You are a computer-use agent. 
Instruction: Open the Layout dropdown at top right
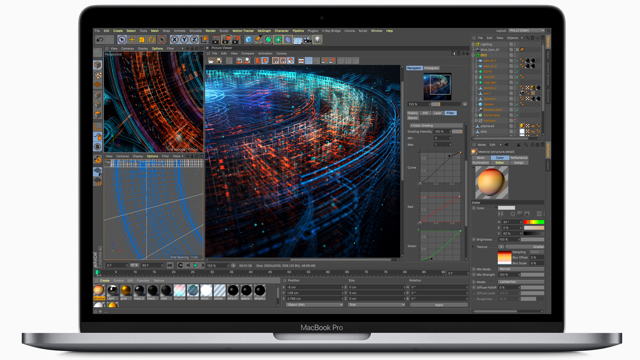pos(527,31)
